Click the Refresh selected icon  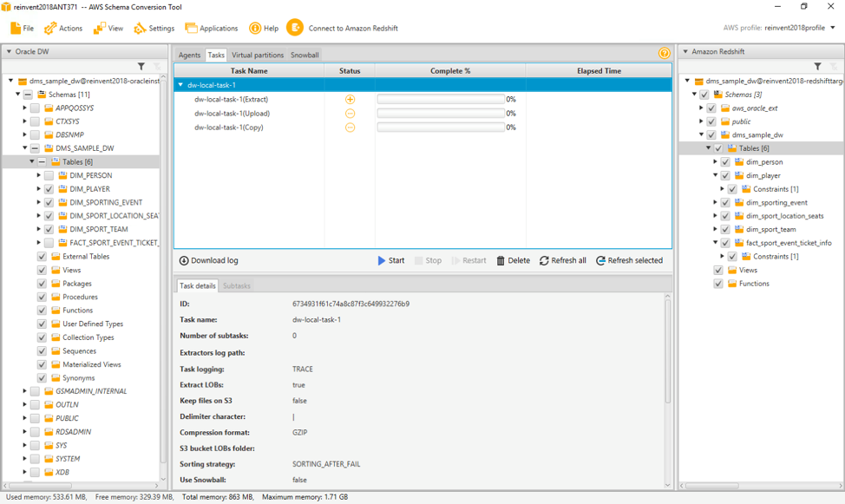click(601, 260)
